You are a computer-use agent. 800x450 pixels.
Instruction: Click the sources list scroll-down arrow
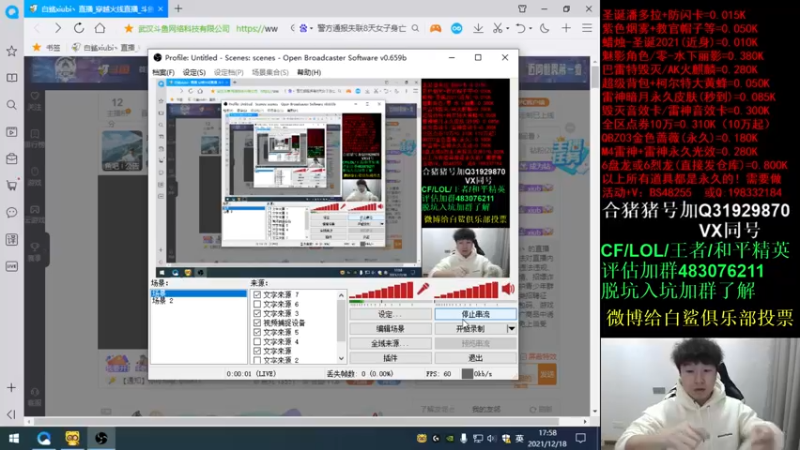pyautogui.click(x=341, y=359)
